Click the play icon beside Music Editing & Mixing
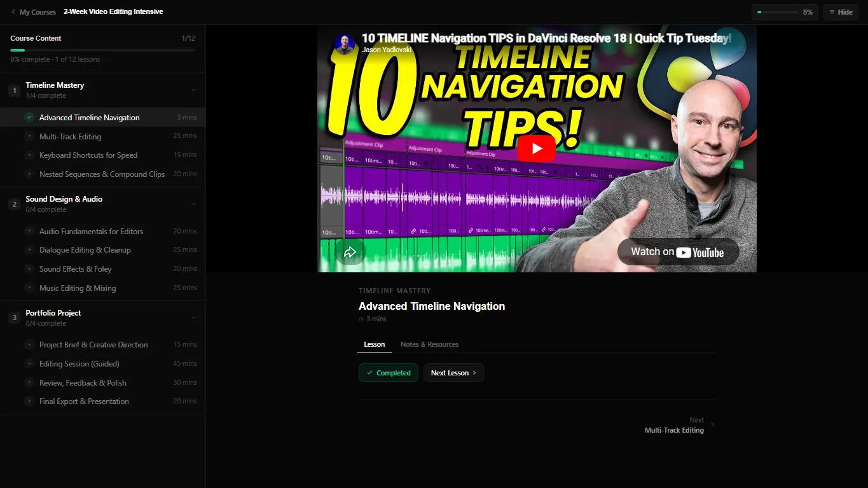The height and width of the screenshot is (488, 868). click(29, 288)
